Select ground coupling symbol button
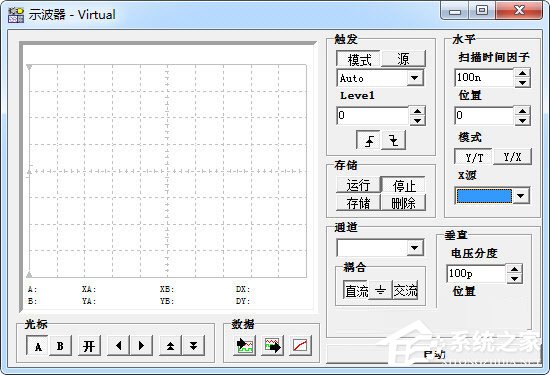The width and height of the screenshot is (550, 375). [x=380, y=290]
